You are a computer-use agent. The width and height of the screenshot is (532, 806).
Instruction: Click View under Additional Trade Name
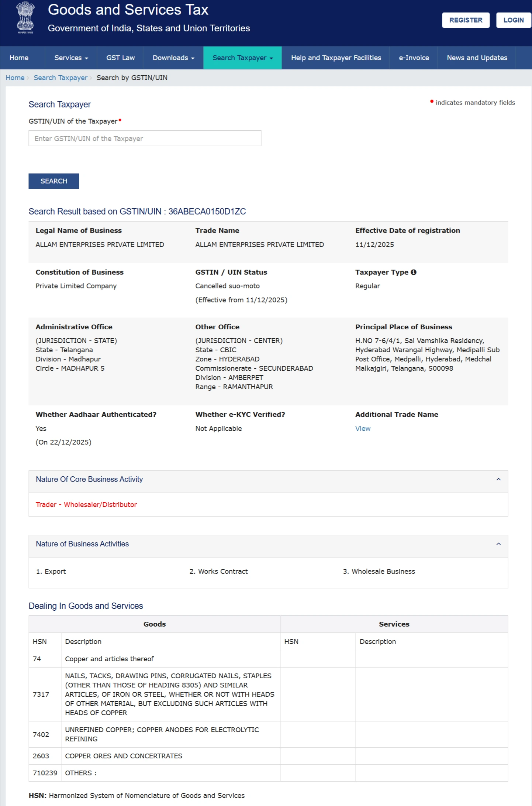point(363,428)
